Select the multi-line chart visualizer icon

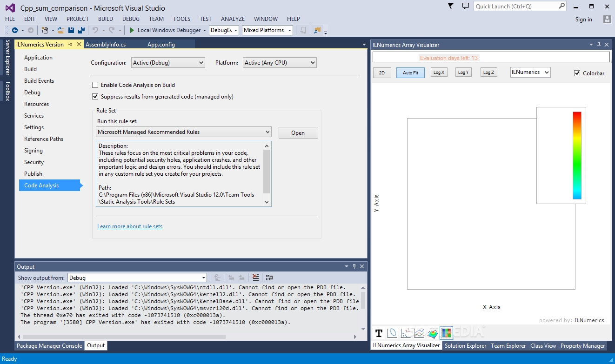pos(419,333)
